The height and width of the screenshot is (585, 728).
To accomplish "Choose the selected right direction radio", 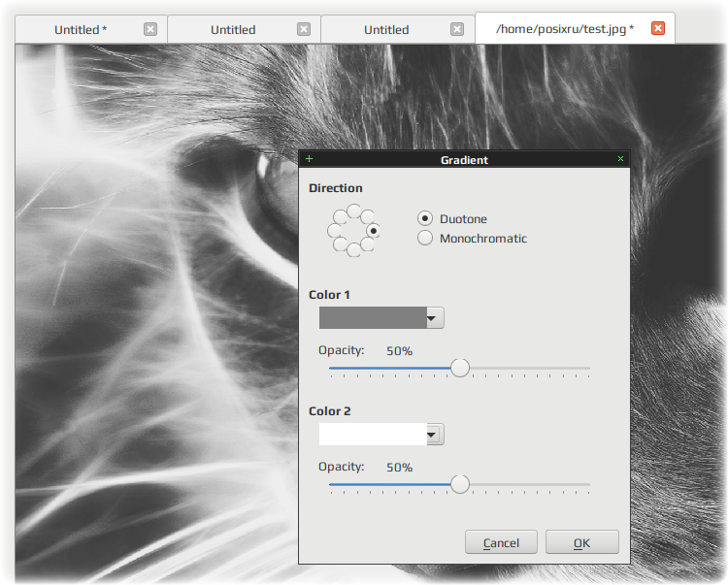I will click(373, 231).
